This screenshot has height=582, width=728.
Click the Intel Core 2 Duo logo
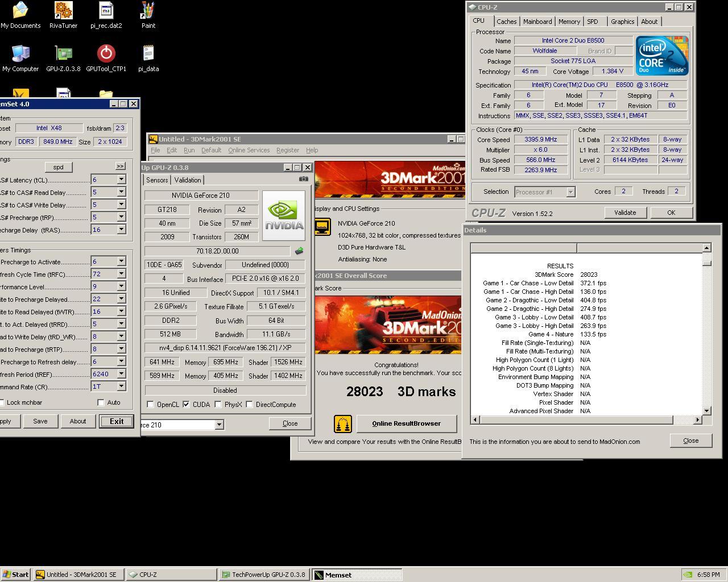(662, 56)
